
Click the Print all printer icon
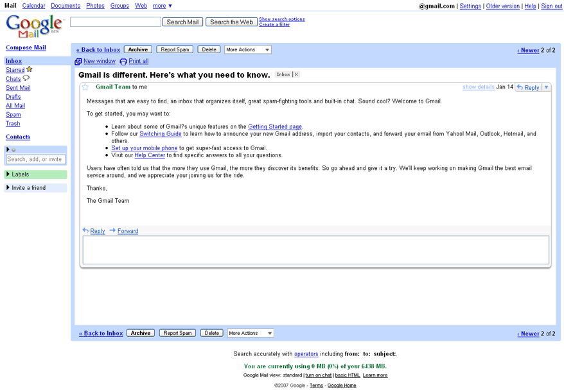pyautogui.click(x=123, y=62)
